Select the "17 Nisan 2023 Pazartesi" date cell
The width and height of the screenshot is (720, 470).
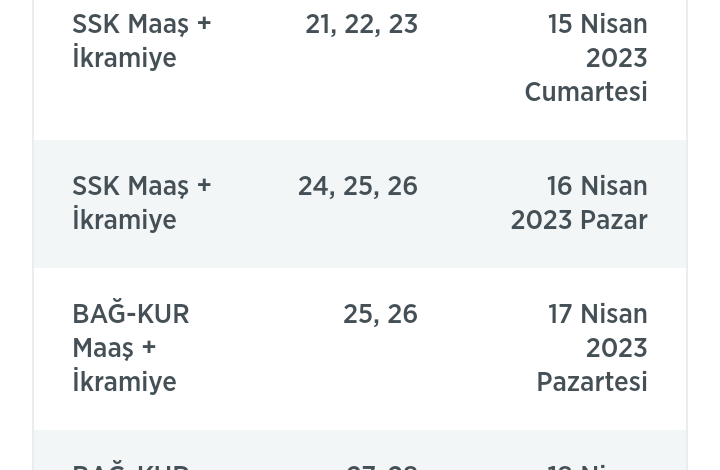point(592,348)
